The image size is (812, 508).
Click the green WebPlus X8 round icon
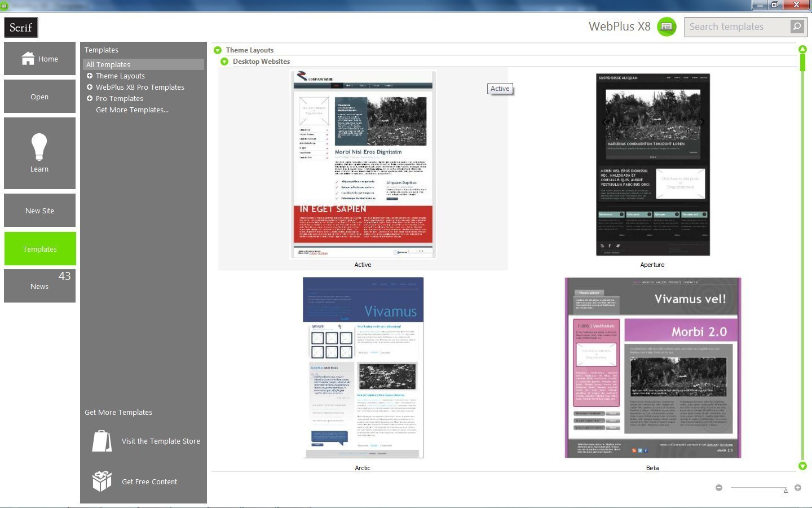pyautogui.click(x=667, y=27)
